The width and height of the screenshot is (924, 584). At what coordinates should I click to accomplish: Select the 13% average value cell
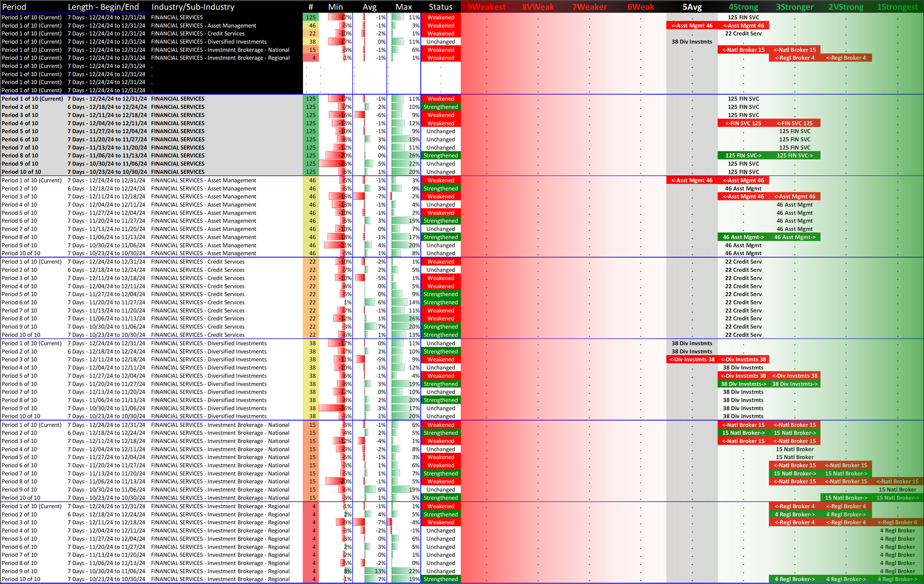coord(380,571)
